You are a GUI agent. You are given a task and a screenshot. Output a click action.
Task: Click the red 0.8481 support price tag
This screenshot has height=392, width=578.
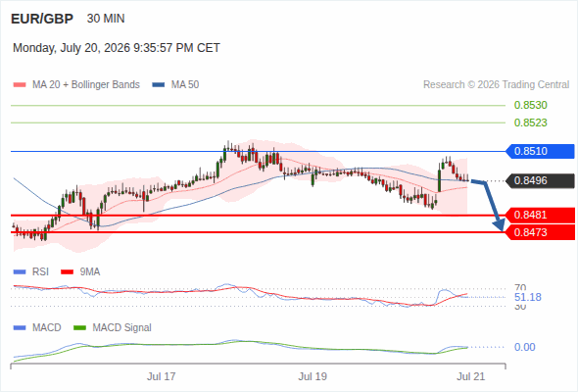tap(540, 215)
